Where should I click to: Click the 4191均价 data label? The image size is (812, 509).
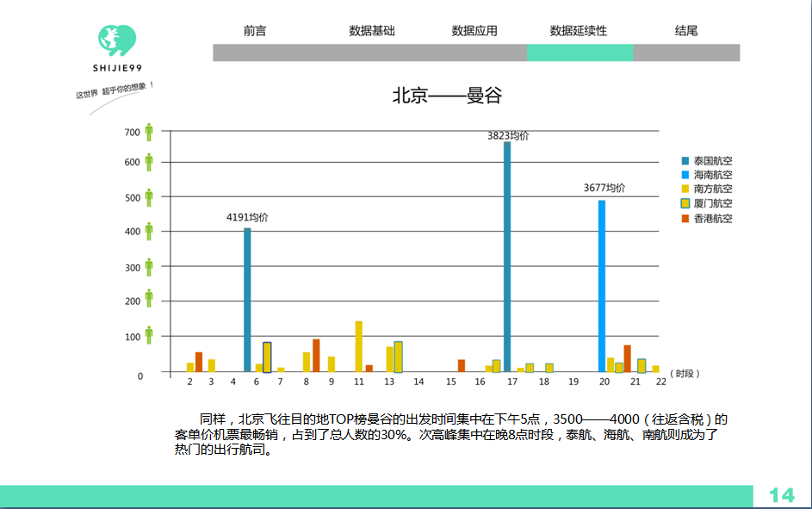click(x=247, y=218)
